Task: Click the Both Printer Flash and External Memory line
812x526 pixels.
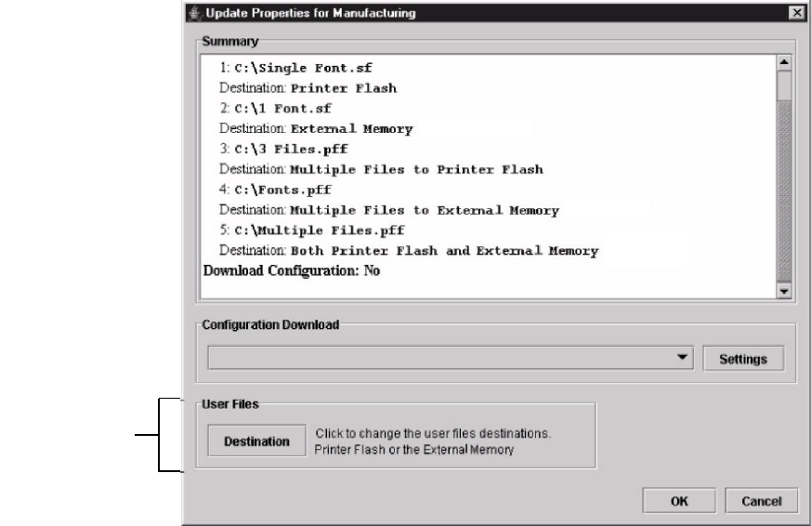Action: (409, 251)
